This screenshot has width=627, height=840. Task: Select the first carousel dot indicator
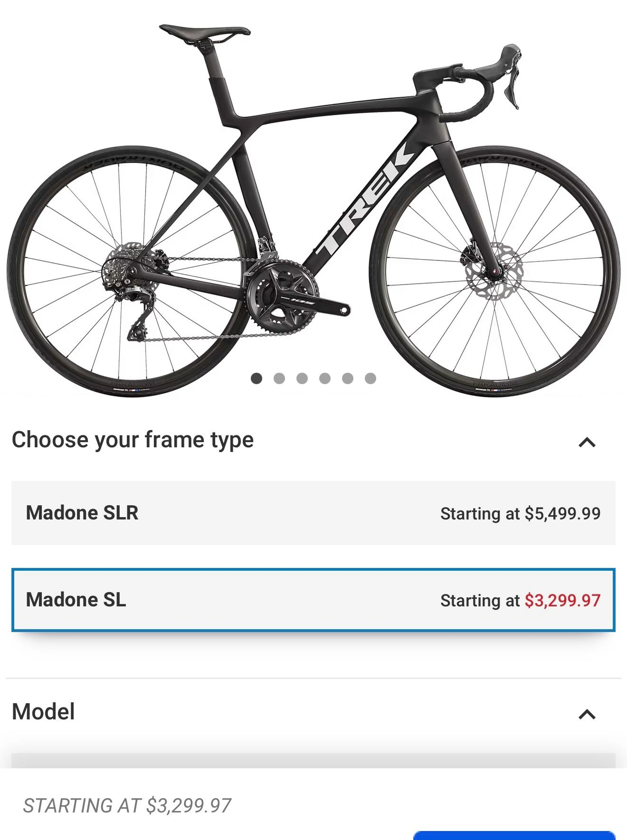[x=256, y=378]
